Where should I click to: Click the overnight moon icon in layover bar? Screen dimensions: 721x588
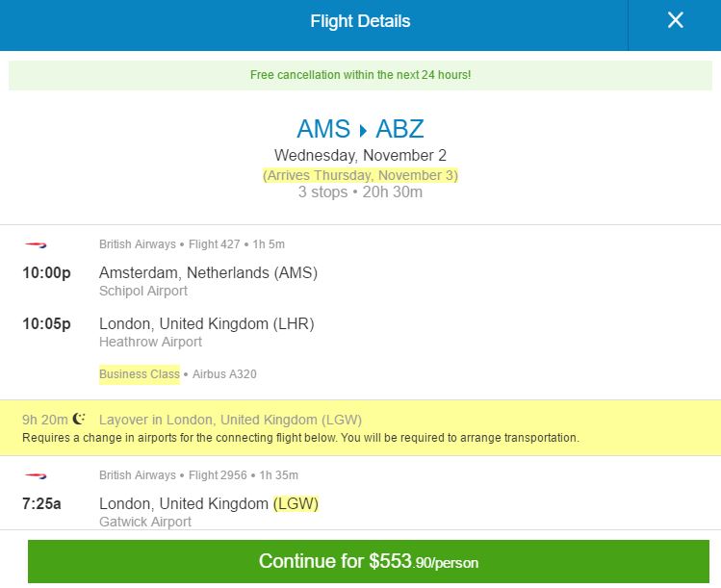79,419
